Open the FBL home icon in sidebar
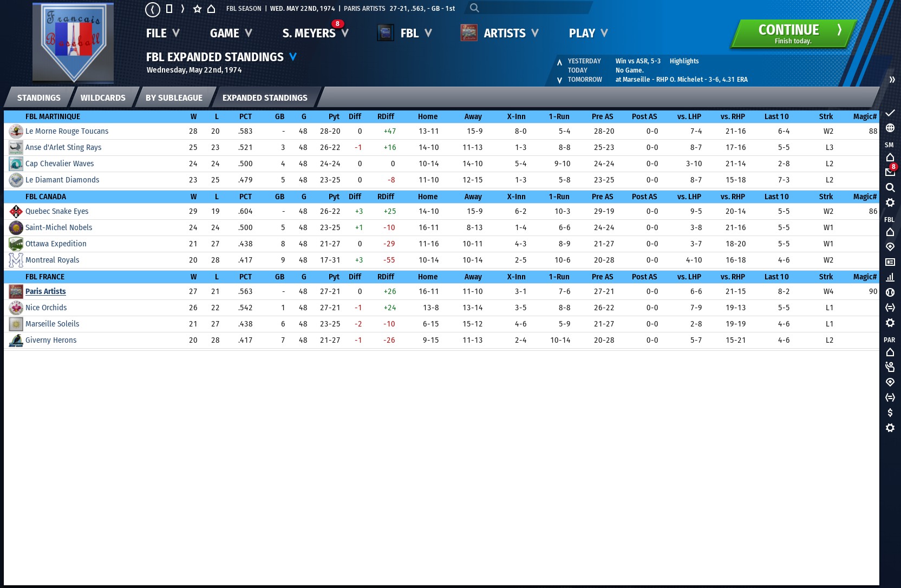The height and width of the screenshot is (588, 901). [890, 232]
